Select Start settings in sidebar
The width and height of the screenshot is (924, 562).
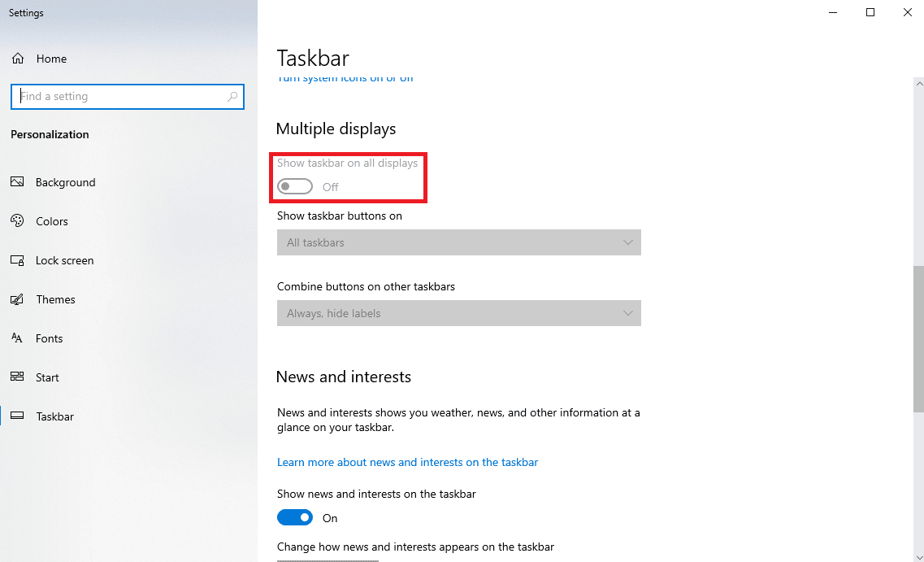(47, 377)
